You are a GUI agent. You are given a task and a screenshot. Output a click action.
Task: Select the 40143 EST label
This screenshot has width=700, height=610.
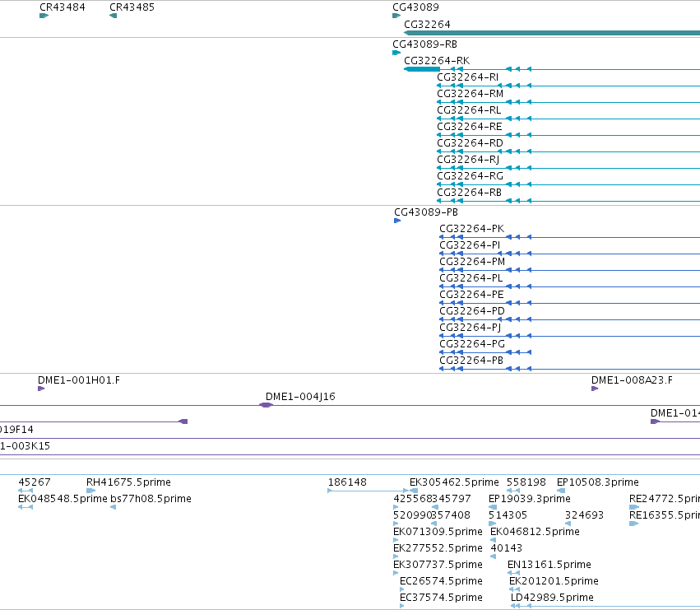506,548
